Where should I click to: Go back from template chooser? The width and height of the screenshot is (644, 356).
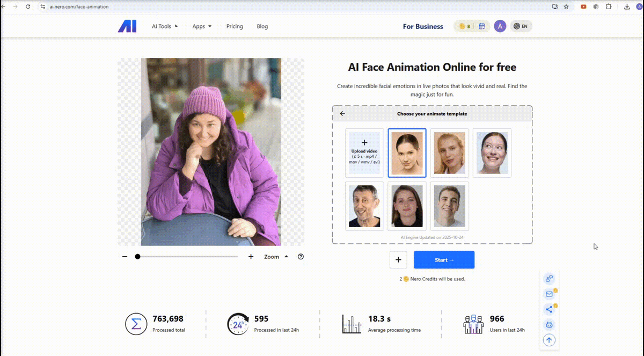point(342,114)
